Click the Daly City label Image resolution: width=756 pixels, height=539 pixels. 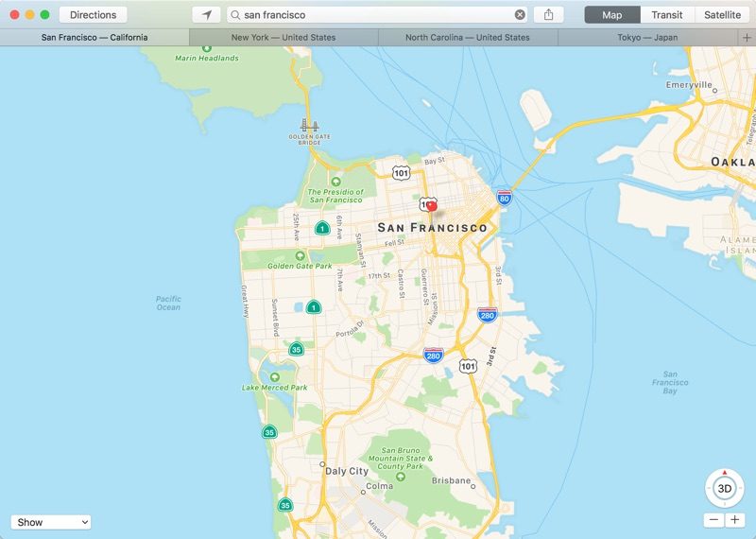pos(347,471)
